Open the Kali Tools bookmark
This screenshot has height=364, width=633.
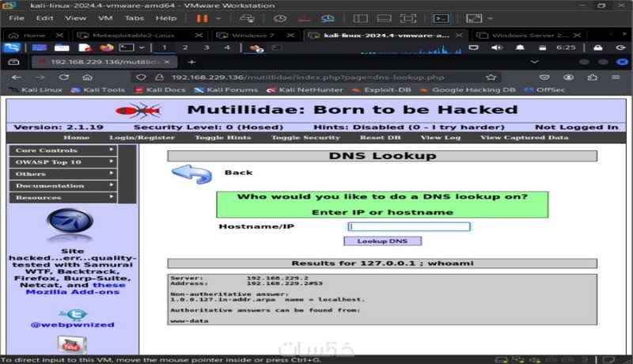[97, 90]
